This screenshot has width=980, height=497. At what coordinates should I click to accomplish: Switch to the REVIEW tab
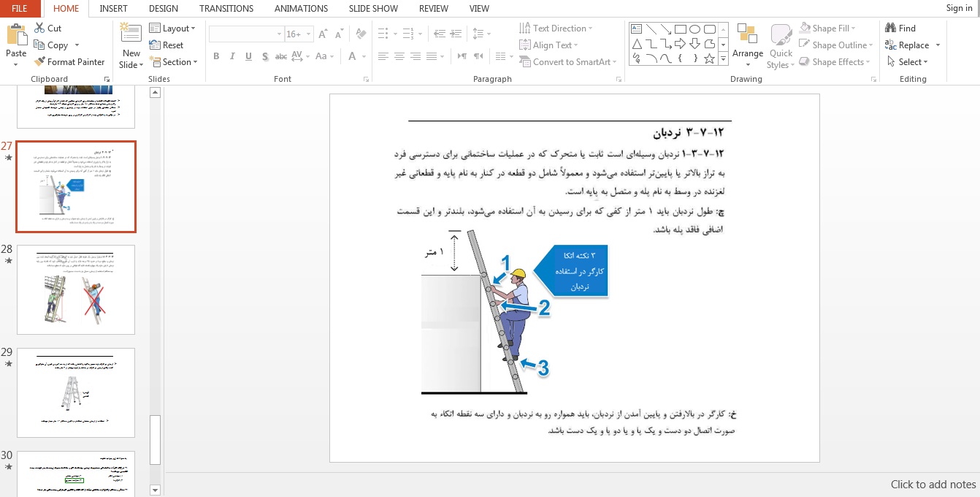434,9
